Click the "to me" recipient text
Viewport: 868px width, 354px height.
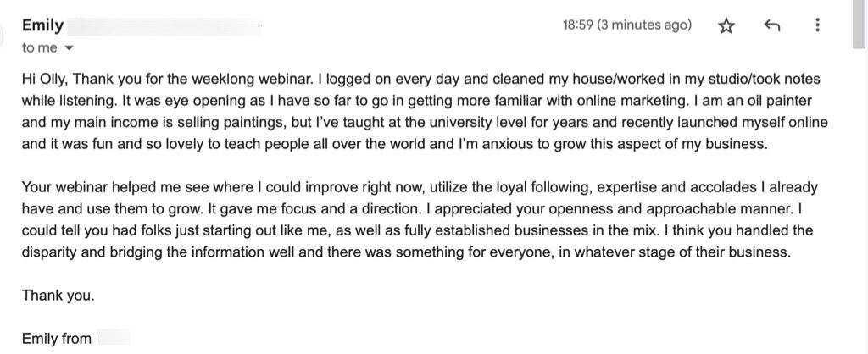coord(39,48)
